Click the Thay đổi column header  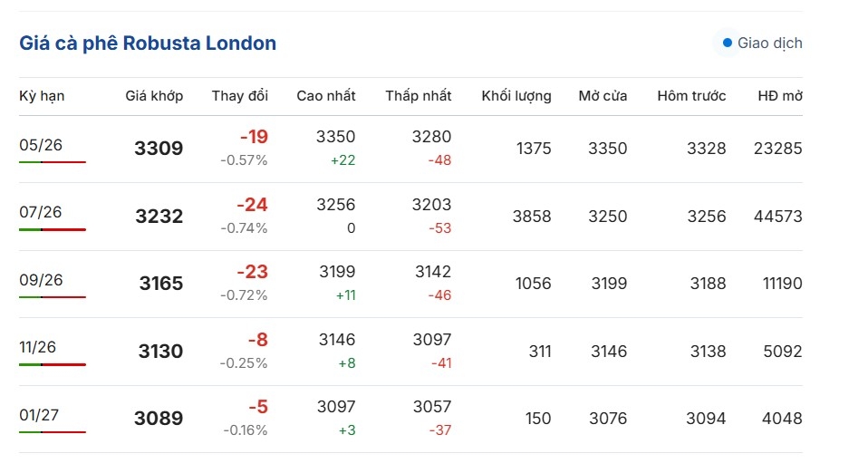[x=240, y=96]
